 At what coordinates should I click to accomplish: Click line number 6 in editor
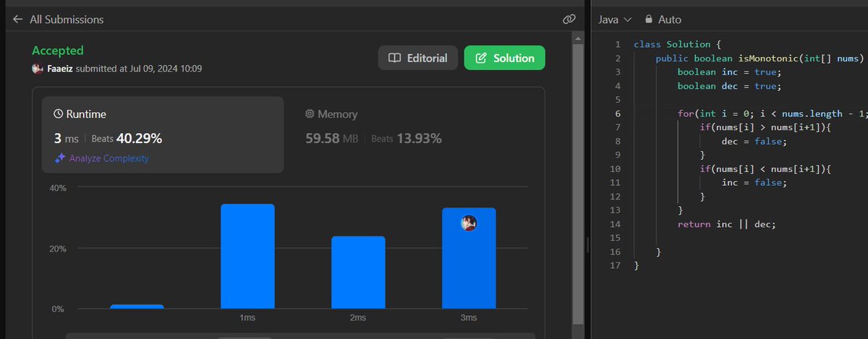pos(618,113)
